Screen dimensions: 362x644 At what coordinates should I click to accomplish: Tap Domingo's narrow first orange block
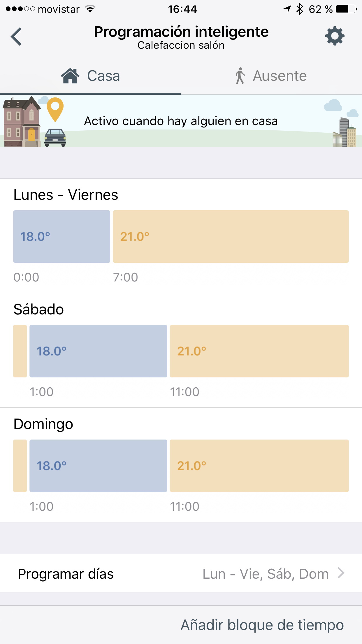coord(20,466)
